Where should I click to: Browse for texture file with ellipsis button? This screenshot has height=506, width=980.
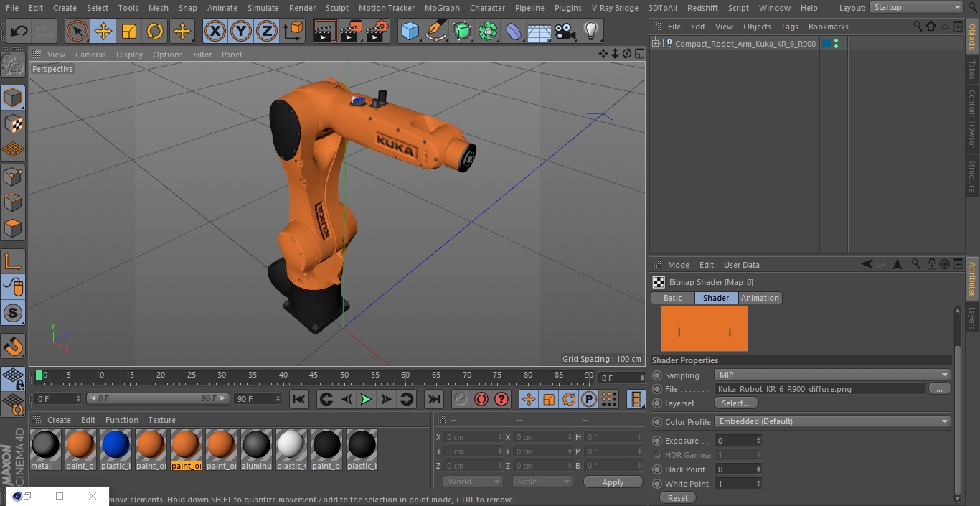click(x=939, y=388)
